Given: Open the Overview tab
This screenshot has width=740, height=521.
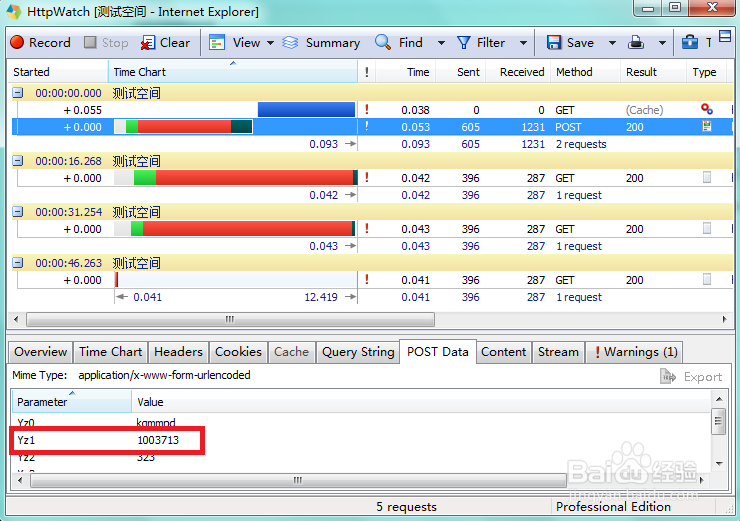Looking at the screenshot, I should (x=41, y=352).
